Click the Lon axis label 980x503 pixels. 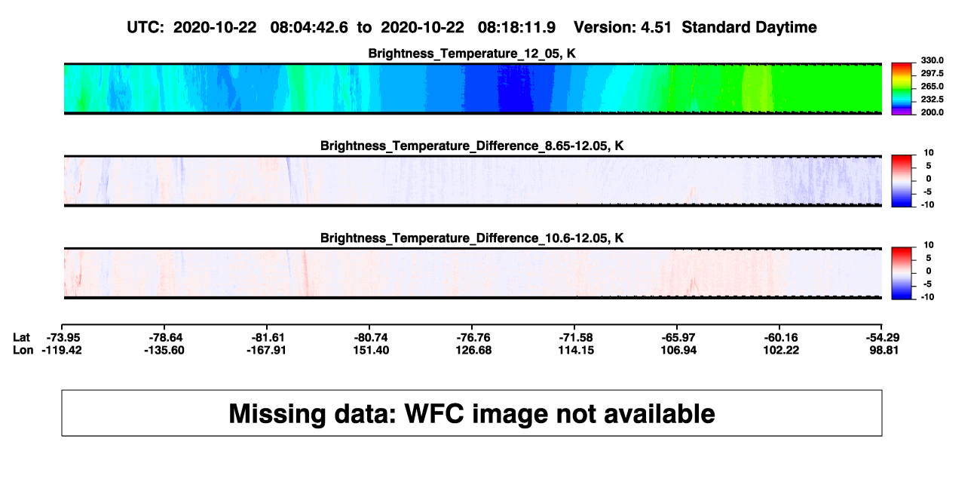[x=23, y=350]
